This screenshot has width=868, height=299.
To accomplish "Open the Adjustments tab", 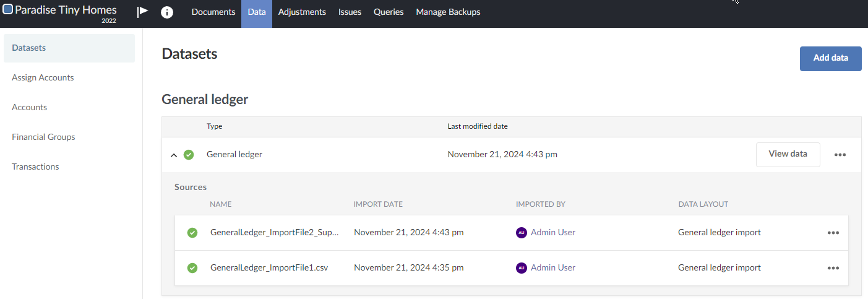I will coord(302,12).
